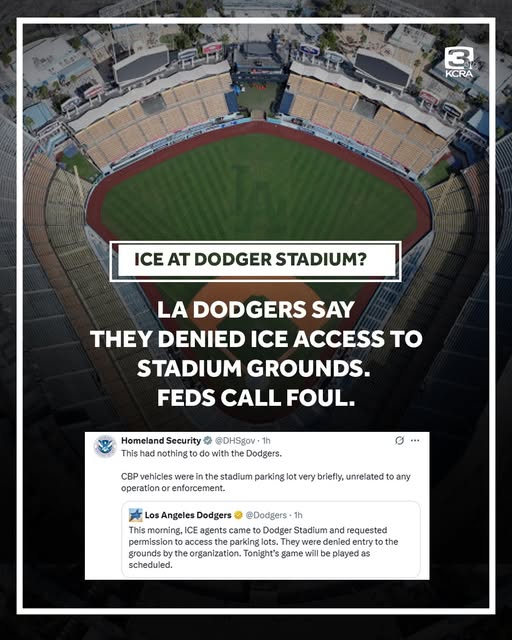This screenshot has width=512, height=640.
Task: Select 'This had nothing to do with the Dodgers' text
Action: 201,453
